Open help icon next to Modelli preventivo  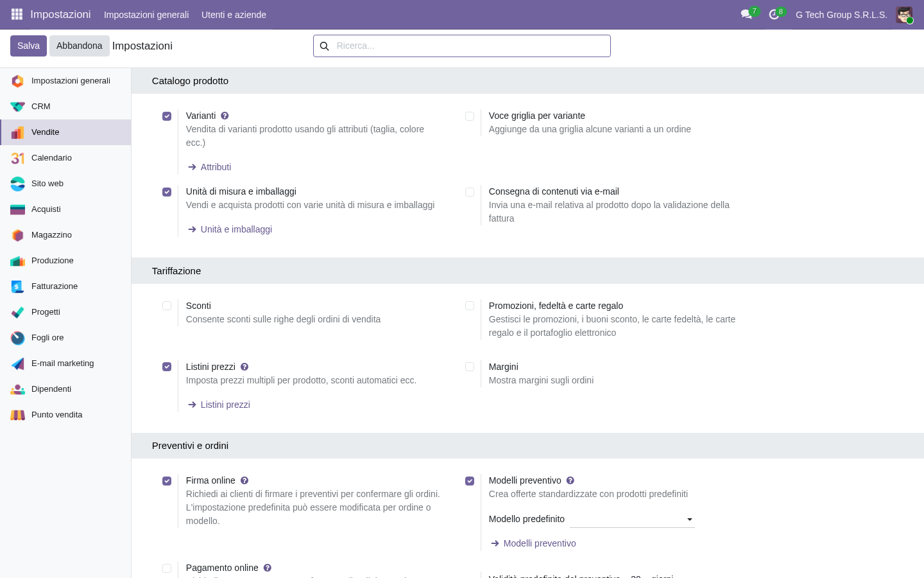pyautogui.click(x=570, y=480)
